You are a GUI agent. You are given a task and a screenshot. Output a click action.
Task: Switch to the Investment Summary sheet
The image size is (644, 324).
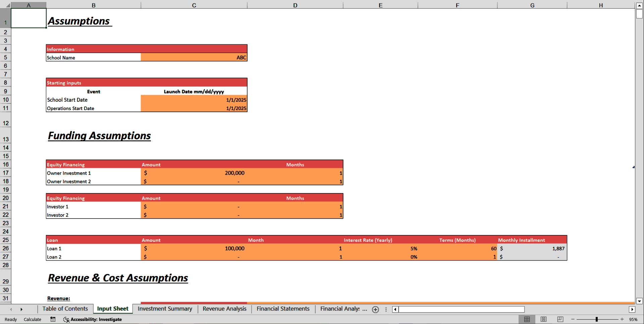click(165, 309)
